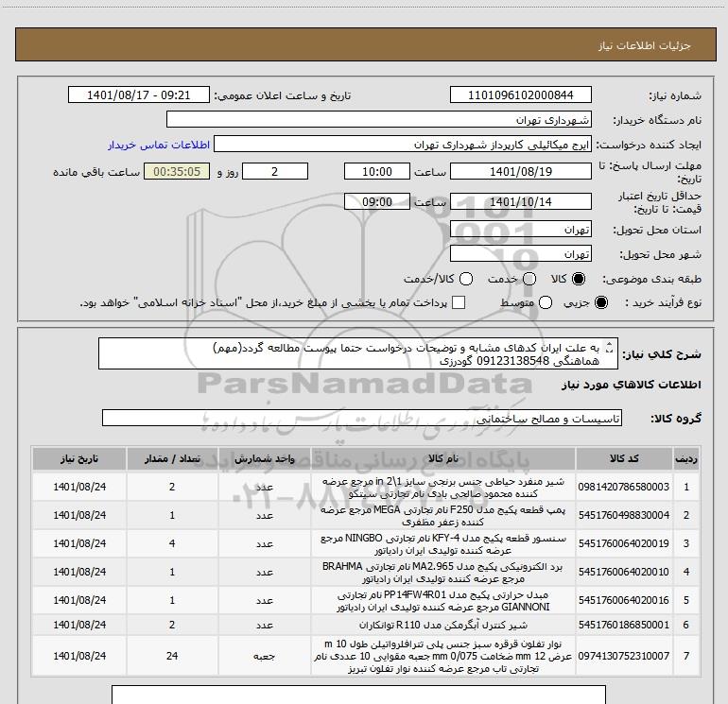This screenshot has width=728, height=704.
Task: Click the MEGA F250 pump item name
Action: coord(442,516)
